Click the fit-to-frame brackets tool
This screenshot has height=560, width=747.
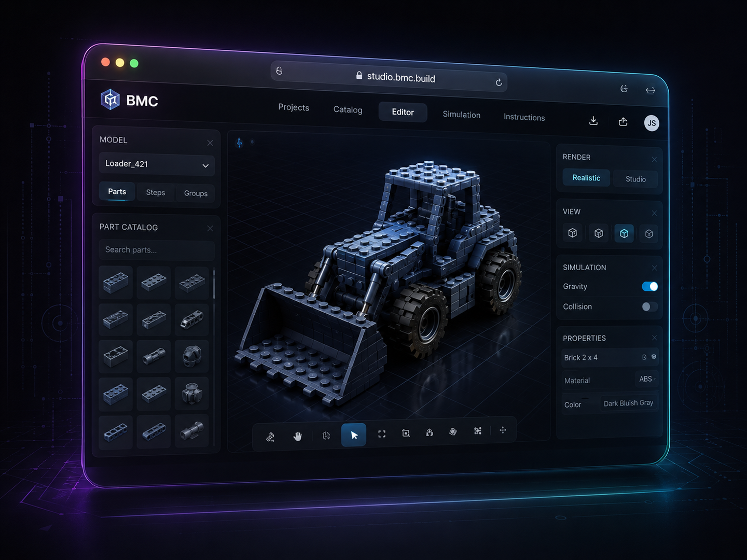click(x=382, y=434)
